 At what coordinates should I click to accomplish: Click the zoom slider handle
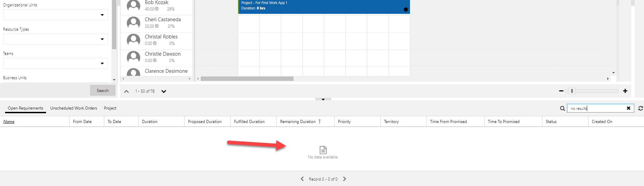572,91
